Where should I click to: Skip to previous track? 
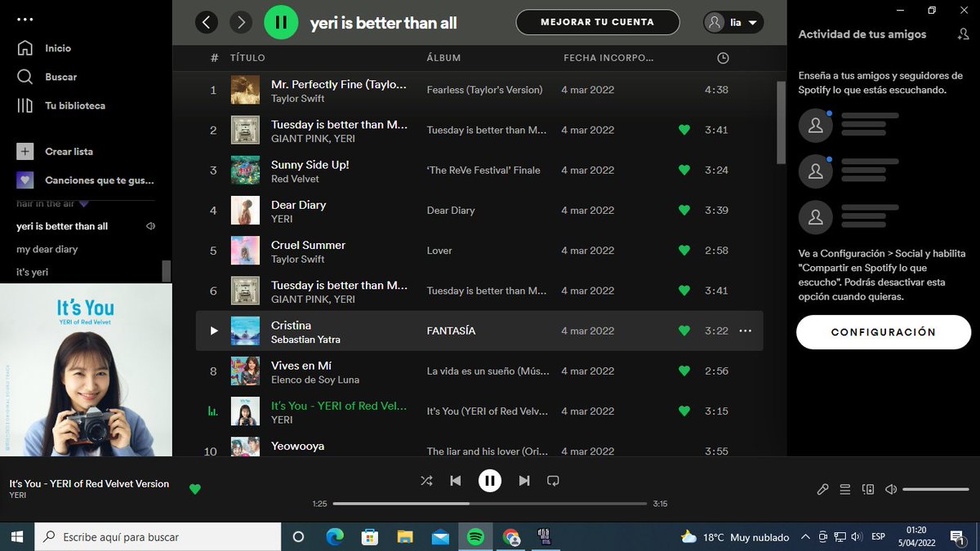point(456,481)
